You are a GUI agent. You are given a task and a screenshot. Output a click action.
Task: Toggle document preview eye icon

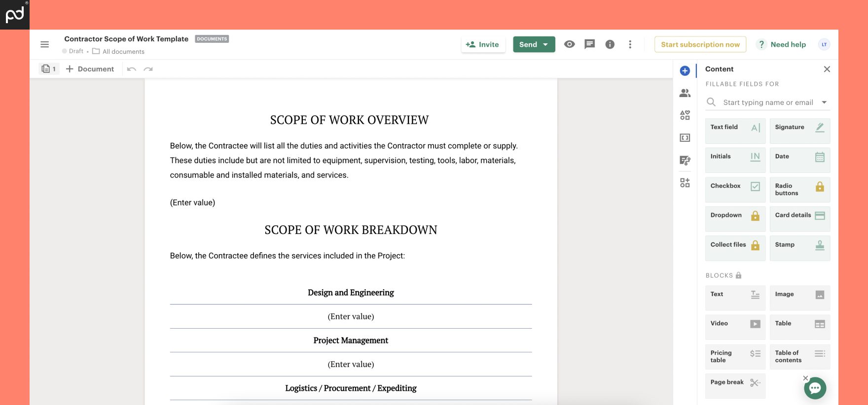tap(569, 44)
